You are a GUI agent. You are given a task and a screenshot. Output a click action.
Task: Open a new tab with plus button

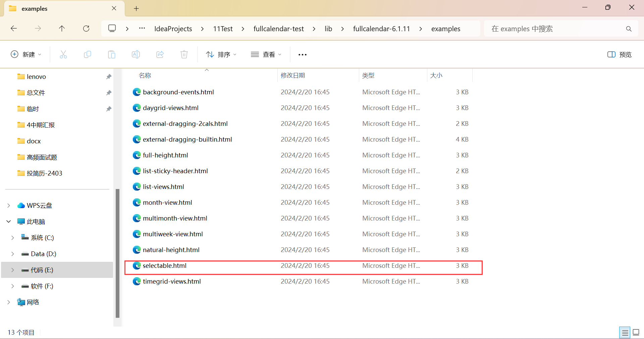136,9
